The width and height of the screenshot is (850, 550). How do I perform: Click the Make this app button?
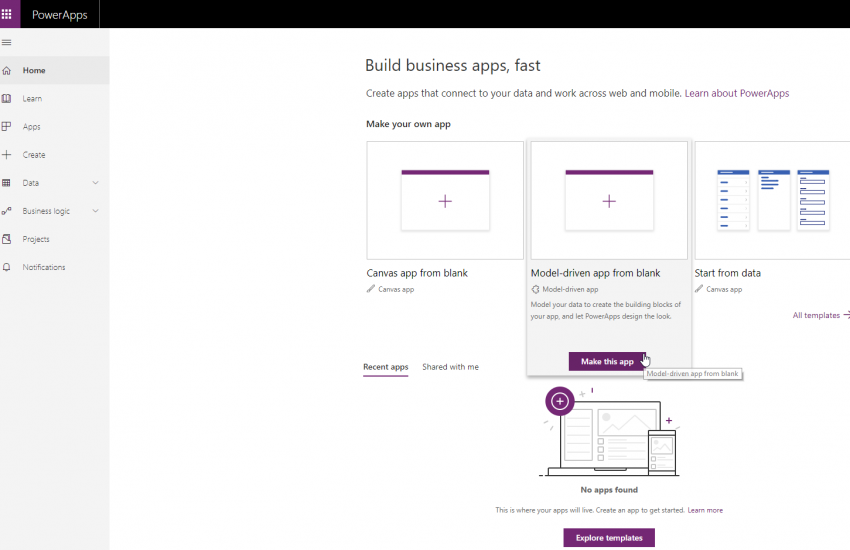coord(607,361)
